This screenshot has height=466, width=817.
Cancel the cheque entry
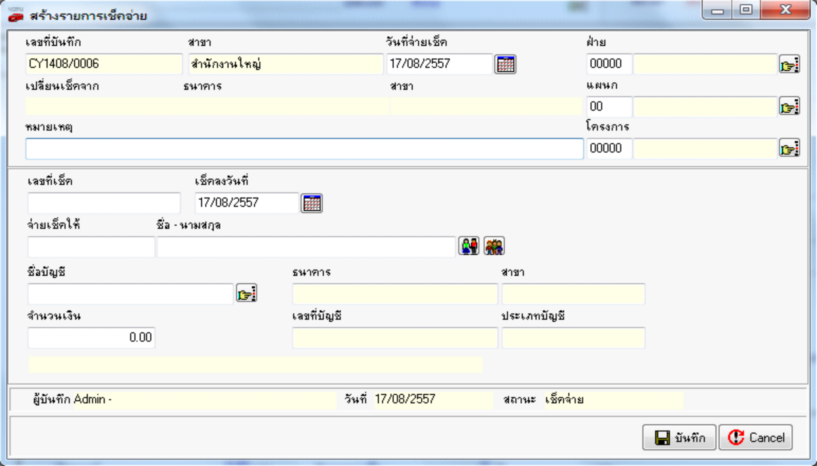click(756, 437)
